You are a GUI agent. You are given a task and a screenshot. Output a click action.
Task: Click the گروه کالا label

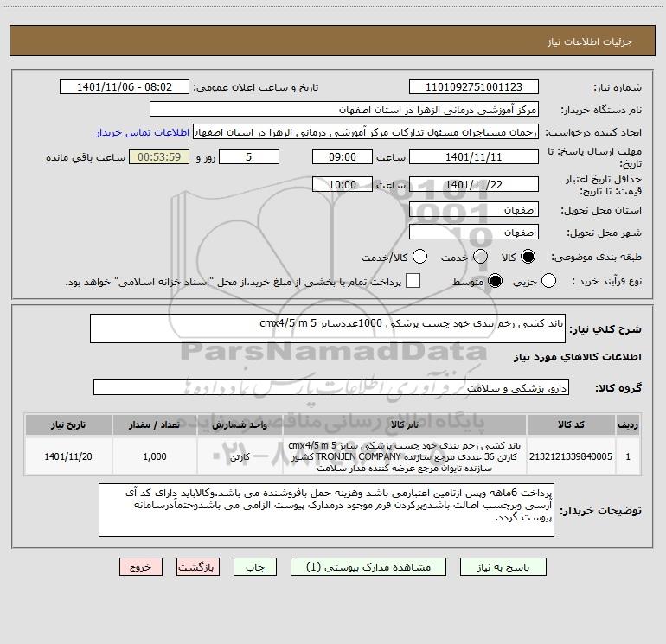point(618,388)
